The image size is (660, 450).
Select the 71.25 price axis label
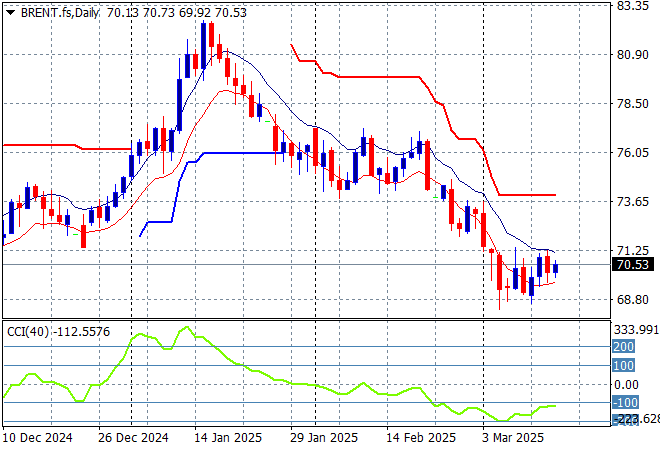click(632, 251)
